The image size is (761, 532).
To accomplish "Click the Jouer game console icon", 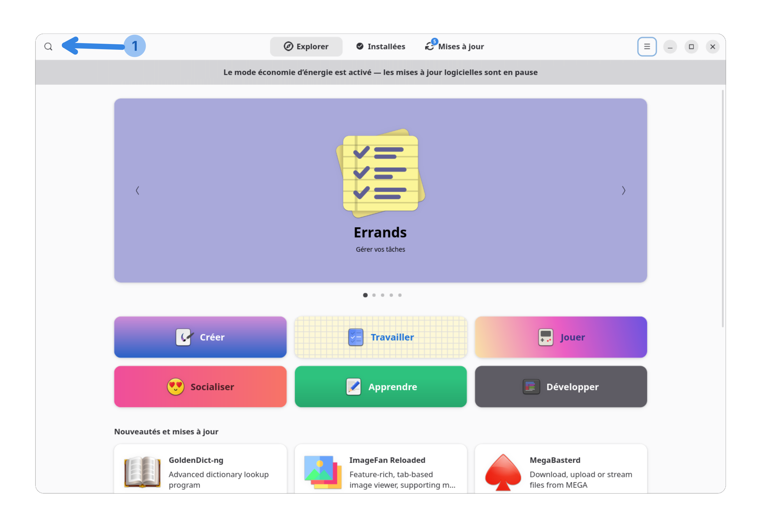I will pyautogui.click(x=545, y=337).
